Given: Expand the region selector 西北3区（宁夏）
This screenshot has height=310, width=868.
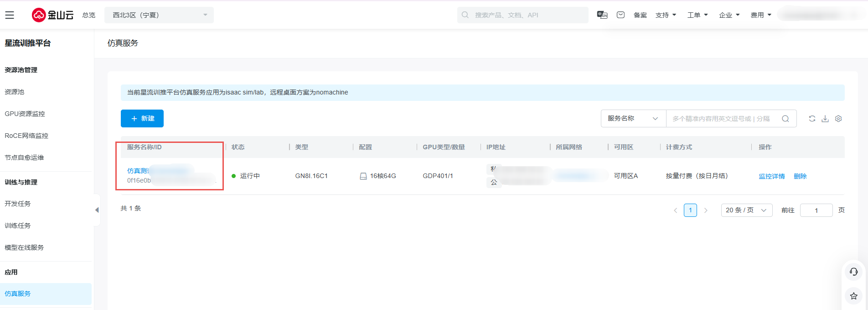Looking at the screenshot, I should coord(159,15).
